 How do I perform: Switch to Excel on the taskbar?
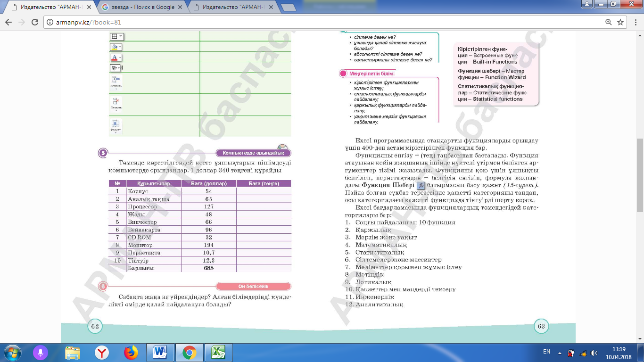pyautogui.click(x=218, y=352)
